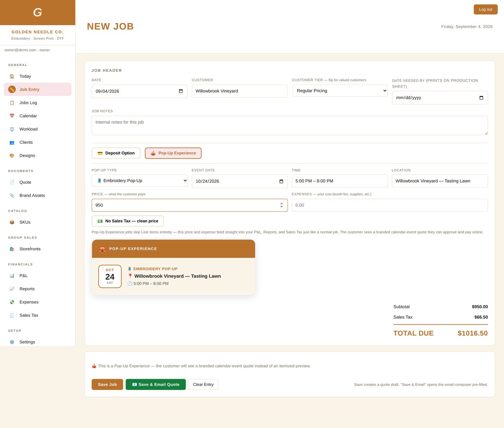Click the Golden Needle G logo

pos(37,13)
